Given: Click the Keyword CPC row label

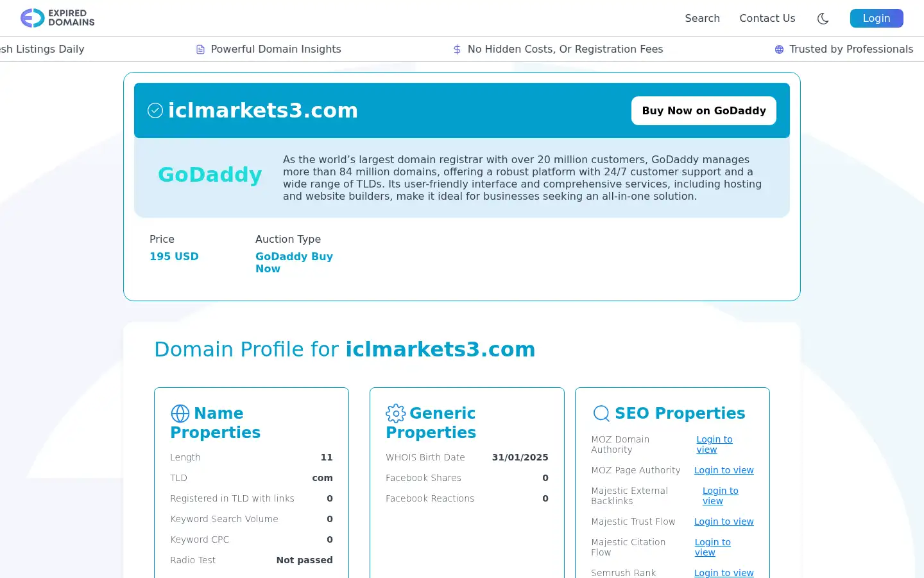Looking at the screenshot, I should (x=200, y=539).
